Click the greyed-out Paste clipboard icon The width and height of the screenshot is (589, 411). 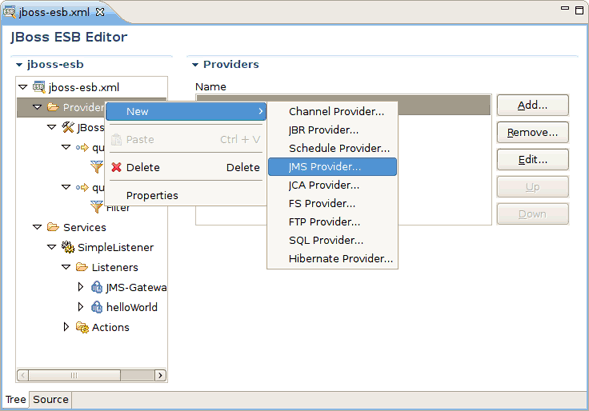pos(116,139)
